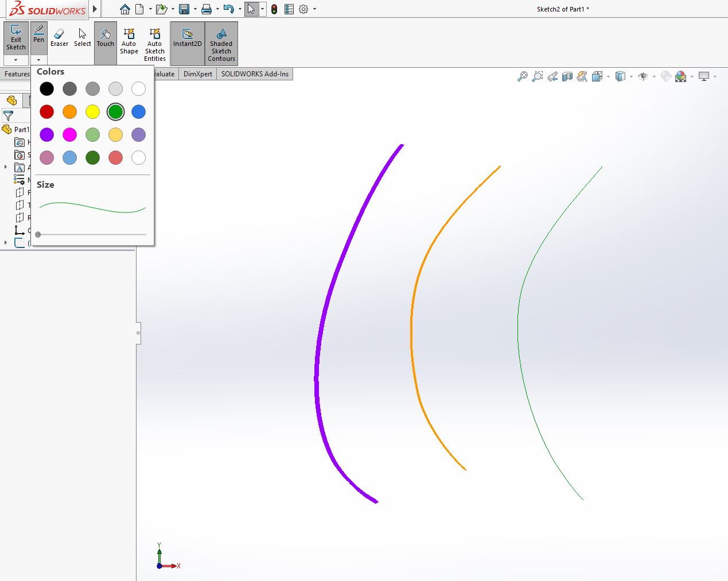Pick the magenta color swatch
The image size is (728, 581).
(69, 135)
